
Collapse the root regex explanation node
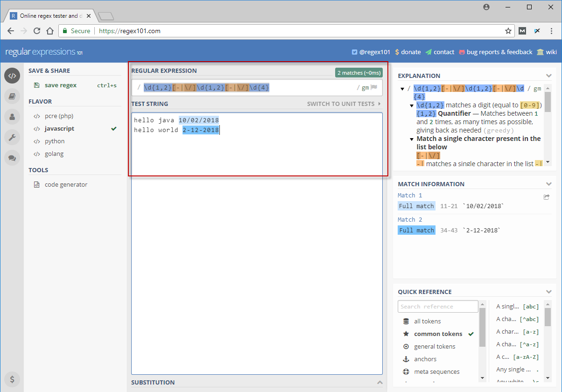click(x=402, y=89)
